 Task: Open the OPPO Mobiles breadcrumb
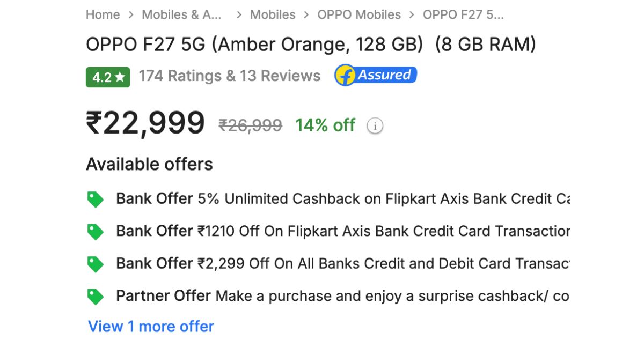click(359, 14)
